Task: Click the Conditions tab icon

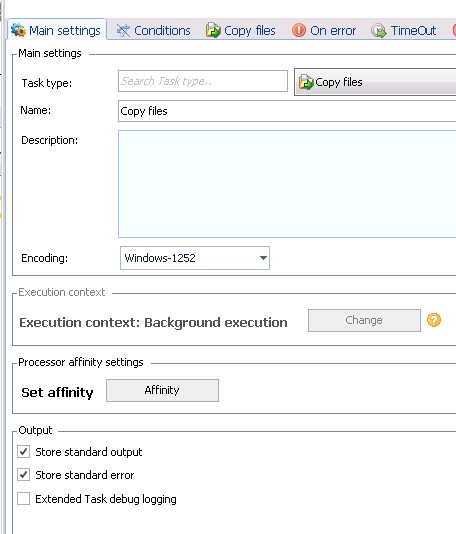Action: pyautogui.click(x=123, y=31)
